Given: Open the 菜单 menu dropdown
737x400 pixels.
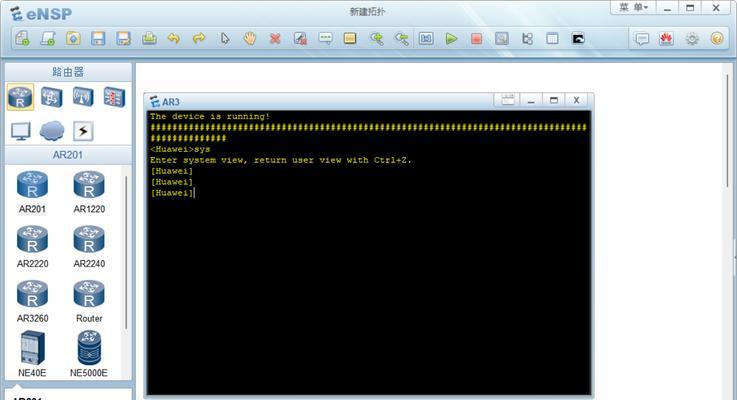Looking at the screenshot, I should tap(634, 8).
